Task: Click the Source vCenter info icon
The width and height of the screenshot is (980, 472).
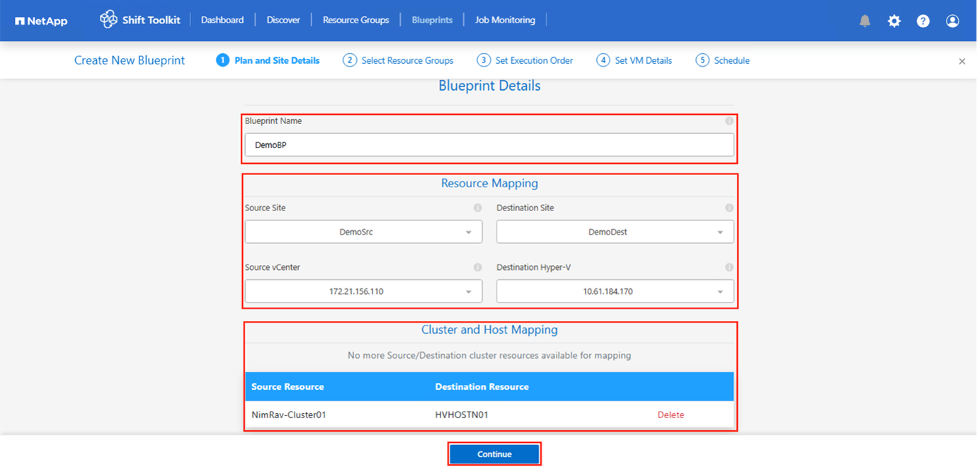Action: tap(477, 268)
